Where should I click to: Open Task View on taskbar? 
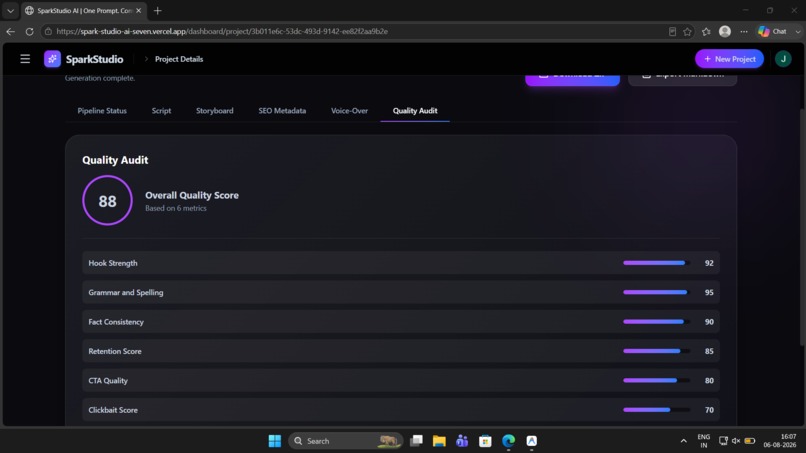click(x=416, y=441)
